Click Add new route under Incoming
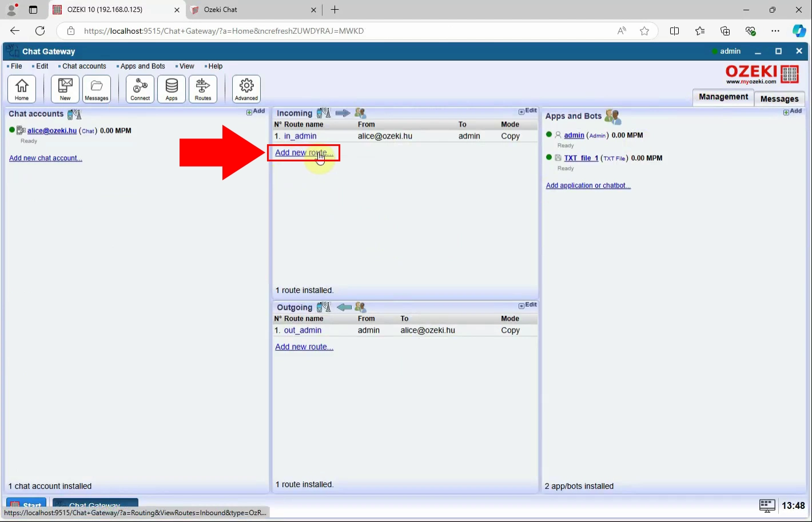The image size is (812, 522). (x=304, y=153)
